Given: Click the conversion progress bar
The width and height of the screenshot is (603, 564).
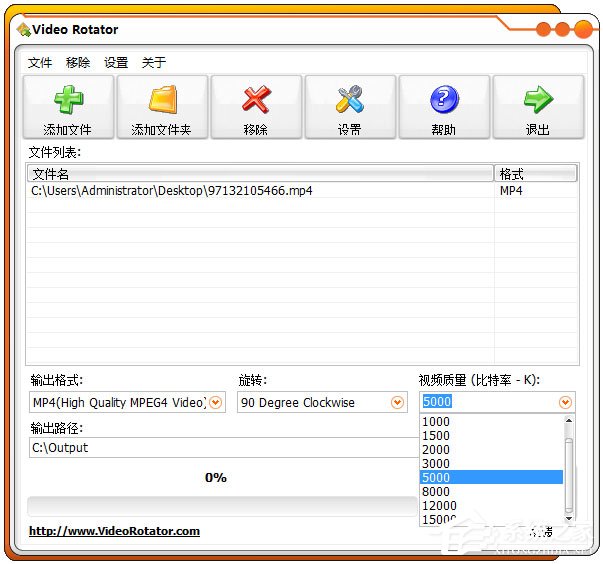Looking at the screenshot, I should point(222,506).
